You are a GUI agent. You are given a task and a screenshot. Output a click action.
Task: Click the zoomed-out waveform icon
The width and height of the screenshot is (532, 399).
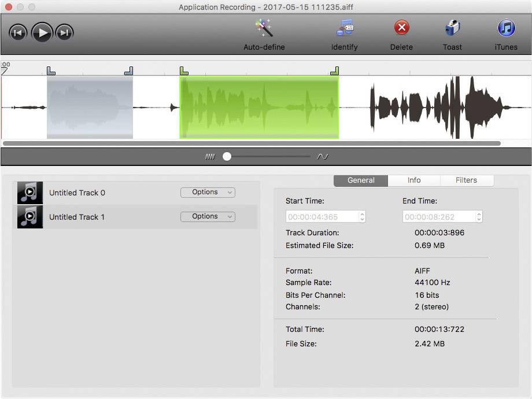210,156
